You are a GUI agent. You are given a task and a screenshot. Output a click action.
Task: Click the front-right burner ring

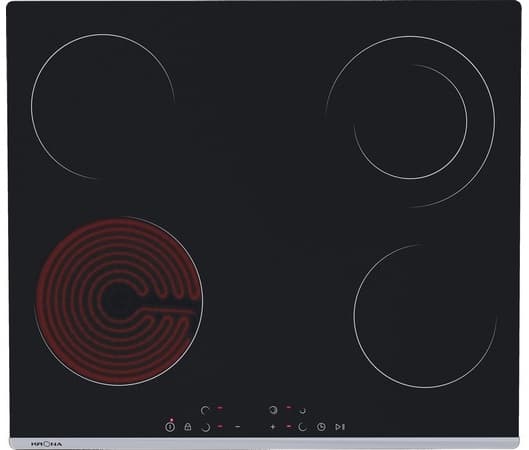pos(425,316)
